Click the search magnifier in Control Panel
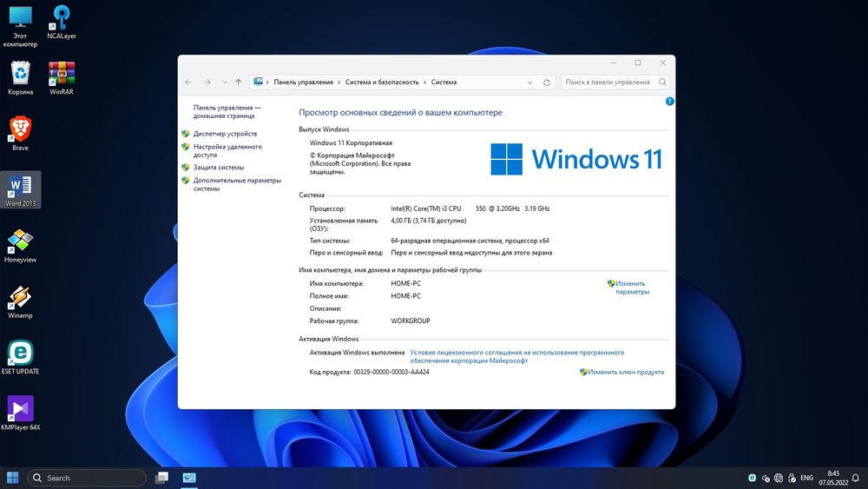868x489 pixels. 662,82
